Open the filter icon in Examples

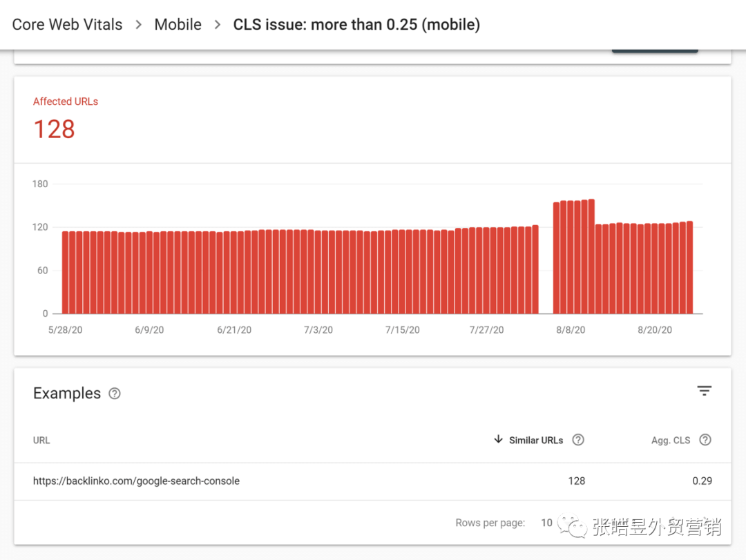[704, 391]
